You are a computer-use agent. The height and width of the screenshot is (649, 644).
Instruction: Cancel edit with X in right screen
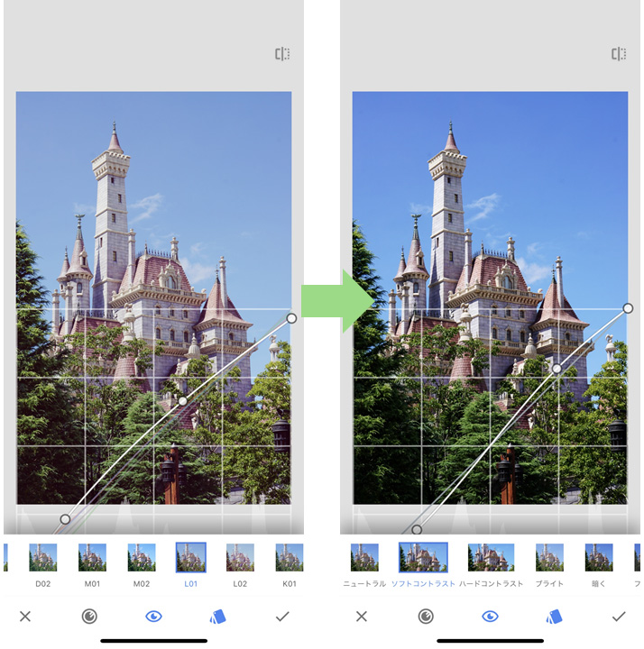[362, 617]
